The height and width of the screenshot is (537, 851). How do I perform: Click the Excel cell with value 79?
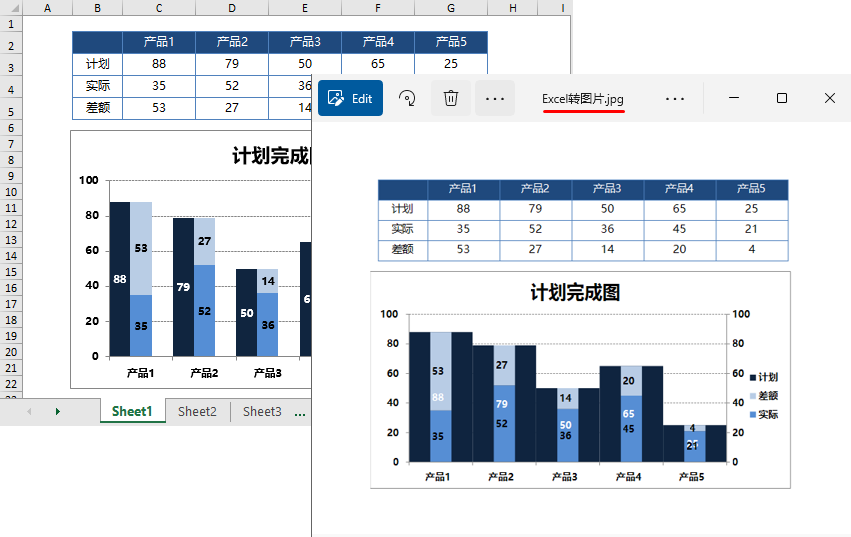(x=232, y=64)
